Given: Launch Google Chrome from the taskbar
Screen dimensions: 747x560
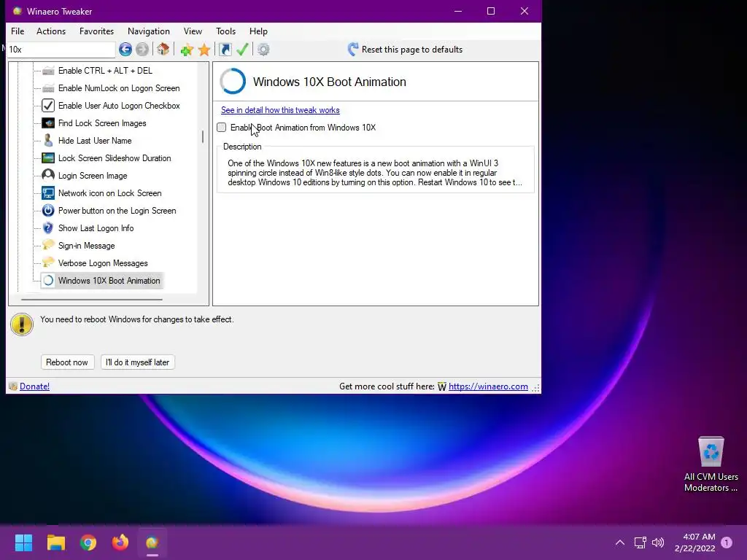Looking at the screenshot, I should (88, 542).
